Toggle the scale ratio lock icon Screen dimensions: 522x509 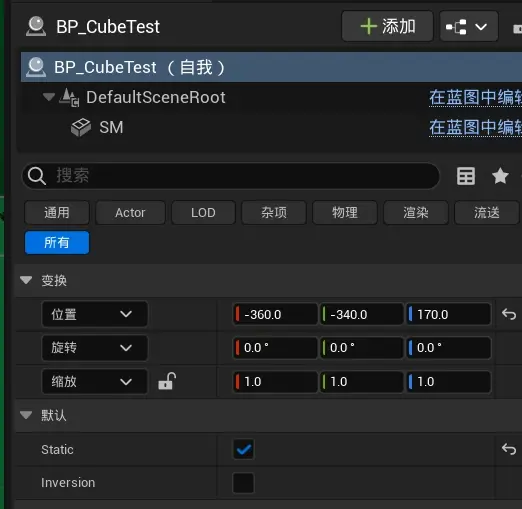(167, 381)
